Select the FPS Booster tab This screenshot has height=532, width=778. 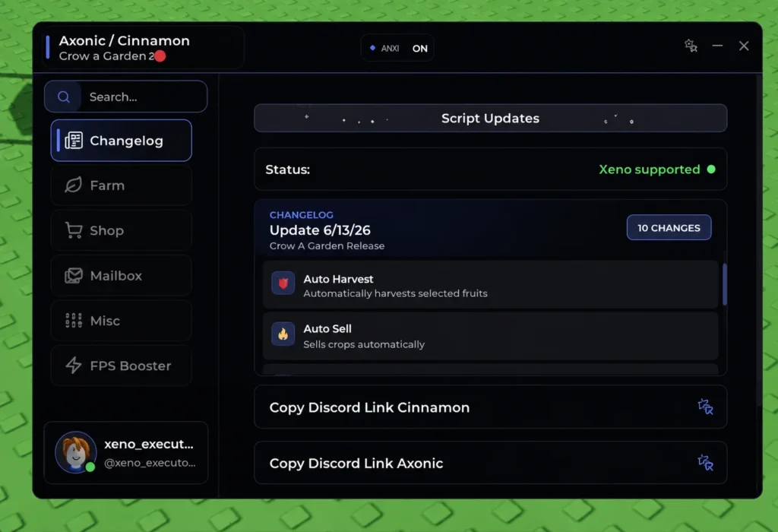click(121, 366)
